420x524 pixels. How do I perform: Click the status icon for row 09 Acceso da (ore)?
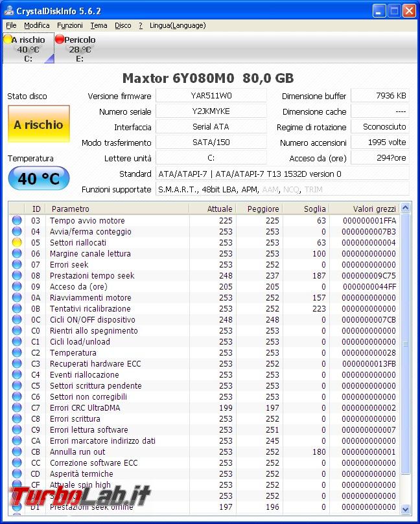(17, 286)
